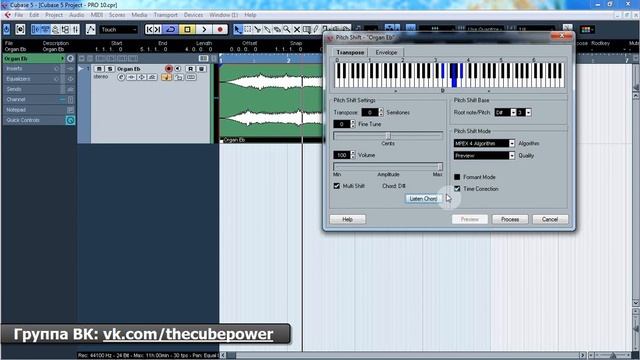Select the Draw pencil tool
This screenshot has width=640, height=360.
(316, 29)
